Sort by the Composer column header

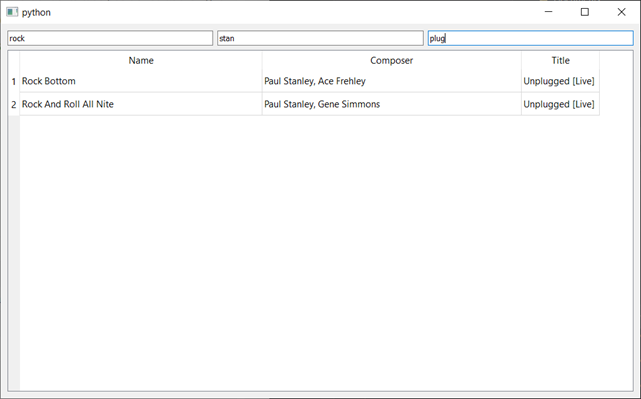(x=392, y=61)
